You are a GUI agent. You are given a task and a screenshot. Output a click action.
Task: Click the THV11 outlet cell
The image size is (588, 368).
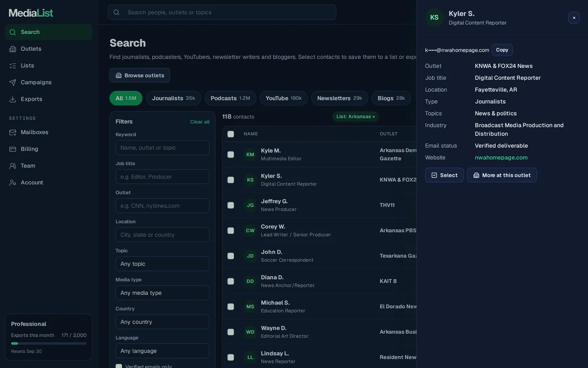tap(387, 205)
